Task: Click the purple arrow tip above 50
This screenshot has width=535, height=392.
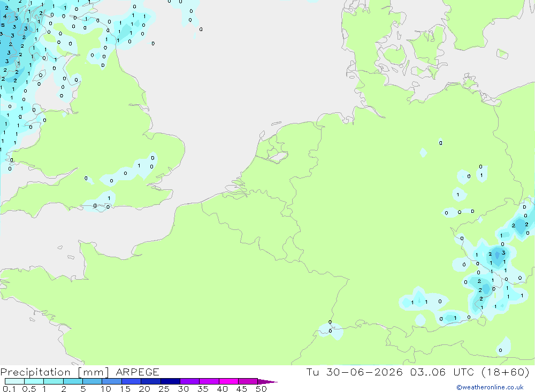Action: [267, 382]
